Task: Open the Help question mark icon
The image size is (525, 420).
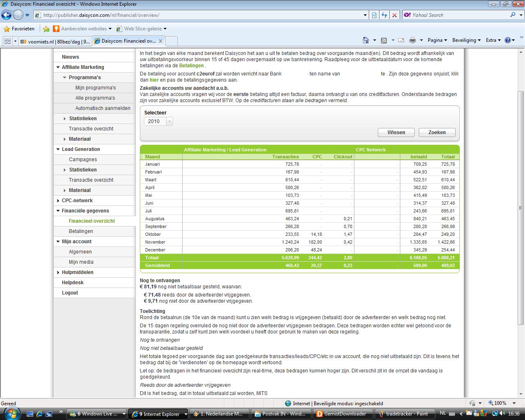Action: [x=508, y=40]
